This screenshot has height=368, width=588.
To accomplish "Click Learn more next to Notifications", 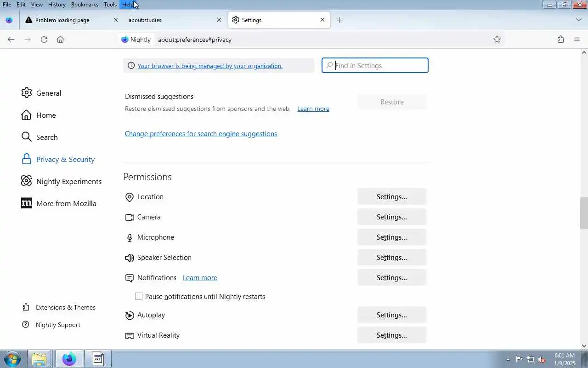I will pyautogui.click(x=200, y=278).
